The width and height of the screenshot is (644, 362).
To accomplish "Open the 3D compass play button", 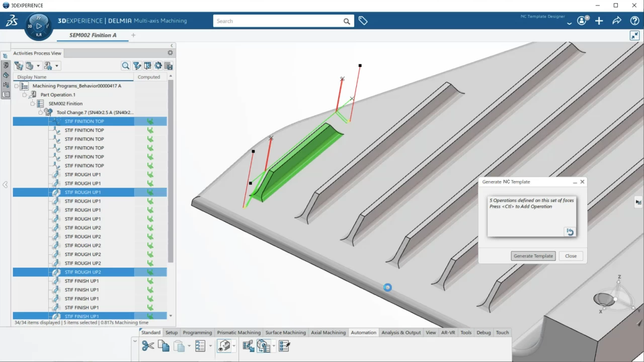I will 39,26.
